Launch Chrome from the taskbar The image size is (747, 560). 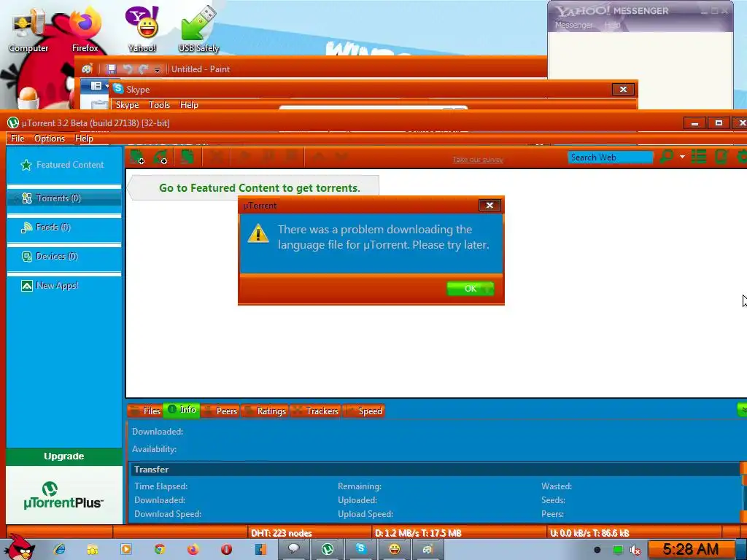[x=160, y=550]
